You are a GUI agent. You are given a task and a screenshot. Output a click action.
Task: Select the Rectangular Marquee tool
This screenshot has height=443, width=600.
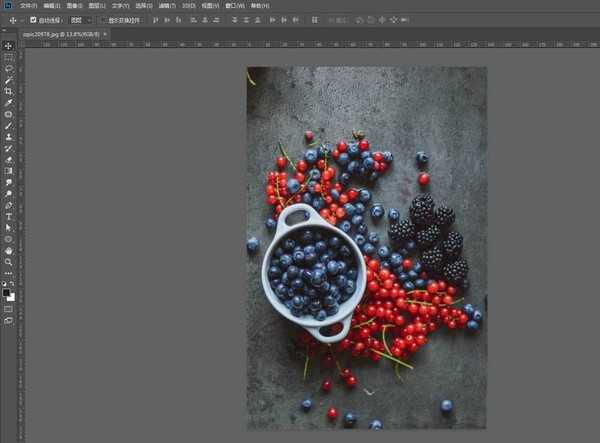click(x=8, y=57)
